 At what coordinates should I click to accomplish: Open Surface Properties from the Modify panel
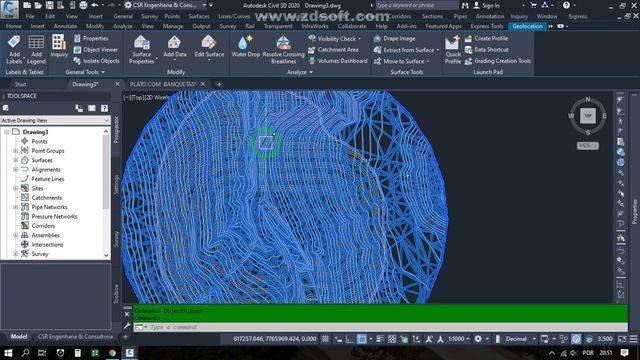(142, 49)
